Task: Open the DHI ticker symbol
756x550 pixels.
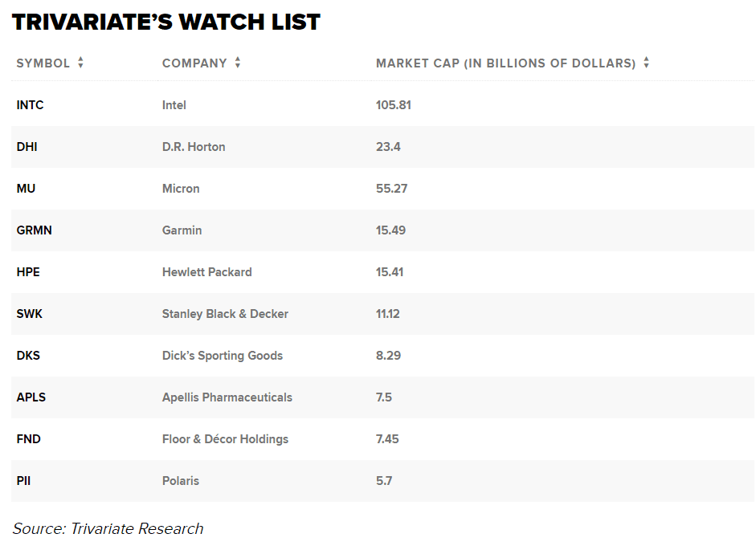Action: pyautogui.click(x=27, y=147)
